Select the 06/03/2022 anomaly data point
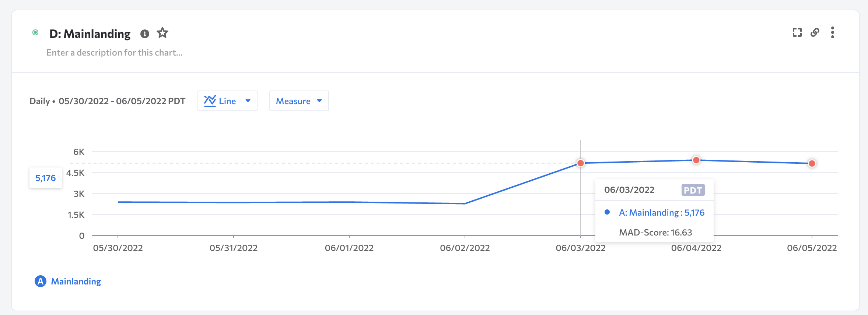 point(581,163)
